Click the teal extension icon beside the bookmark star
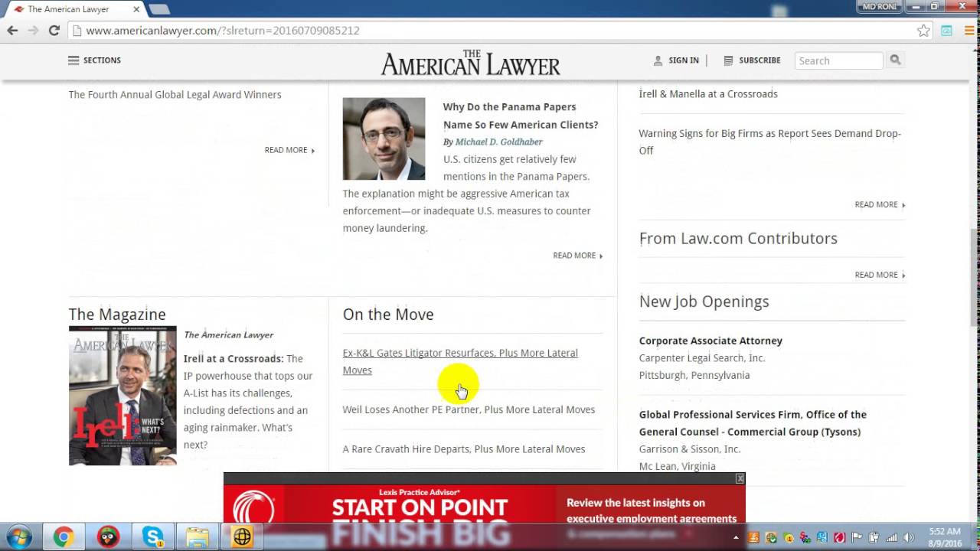The width and height of the screenshot is (980, 551). pos(947,31)
